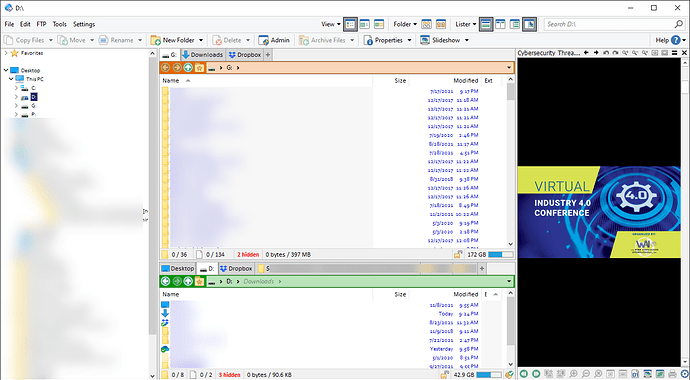
Task: Click the forward arrow in viewer title bar
Action: tap(596, 53)
